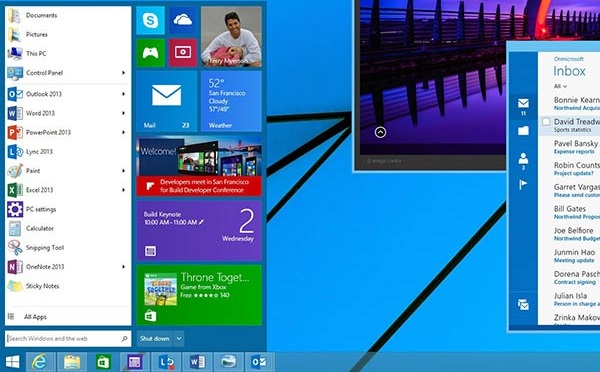Expand Word 2013 jump list arrow
Viewport: 600px width, 372px height.
[123, 113]
